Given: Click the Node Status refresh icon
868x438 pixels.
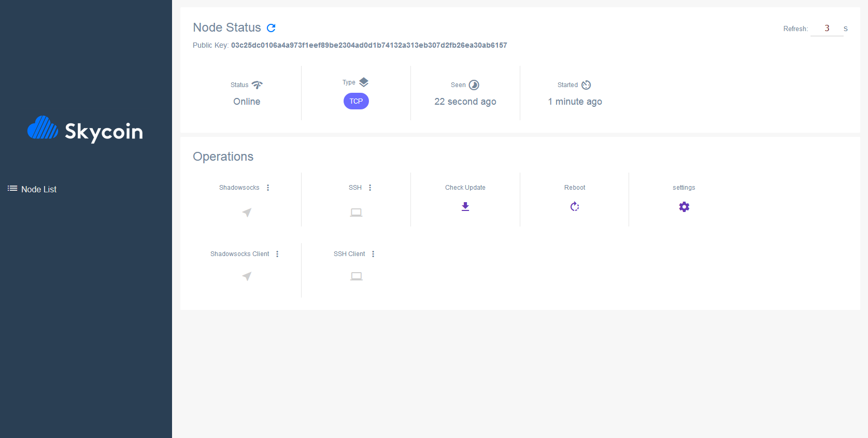Looking at the screenshot, I should [x=271, y=28].
